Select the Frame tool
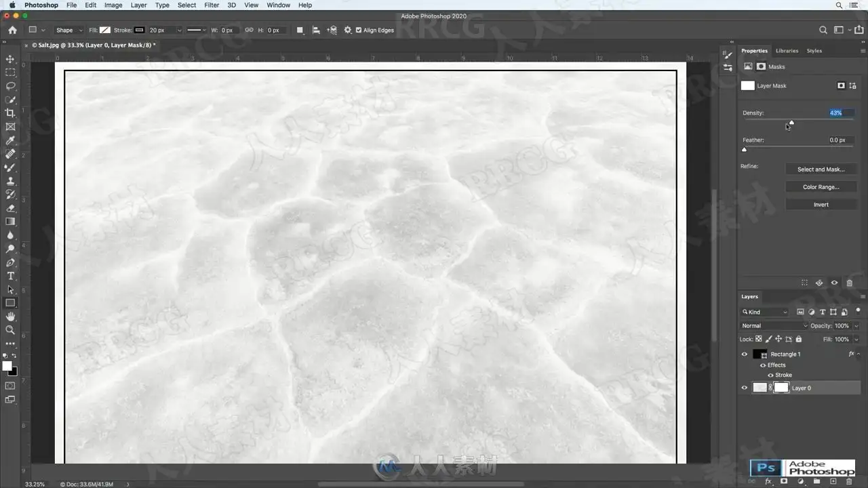The width and height of the screenshot is (868, 488). click(10, 127)
